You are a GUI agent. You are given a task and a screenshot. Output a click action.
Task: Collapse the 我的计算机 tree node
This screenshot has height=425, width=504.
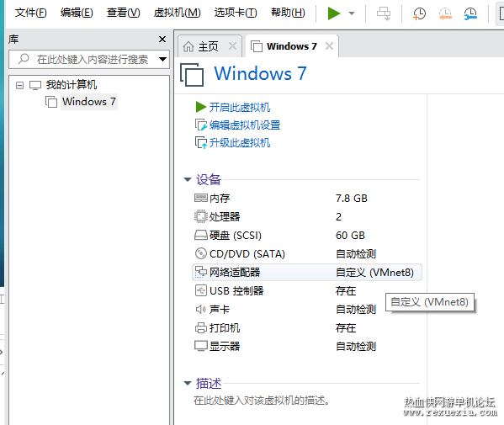tap(19, 85)
